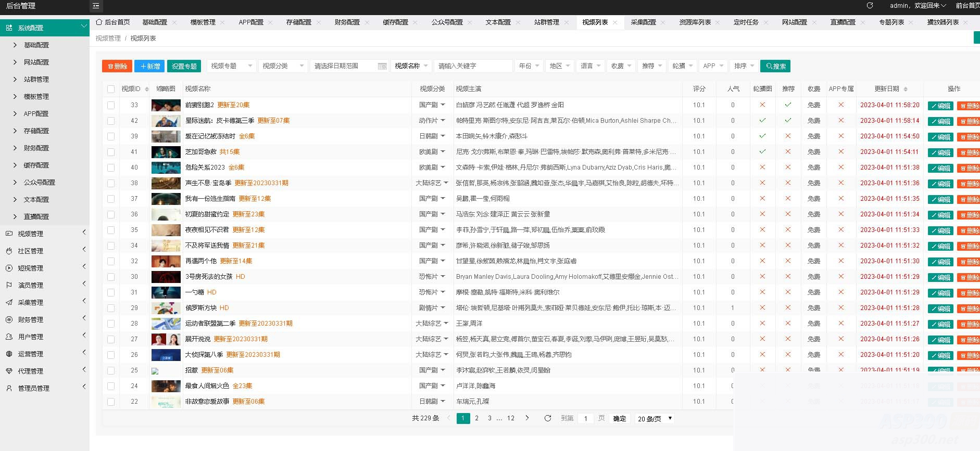Click the blue 新增 button
This screenshot has height=451, width=980.
pos(149,66)
